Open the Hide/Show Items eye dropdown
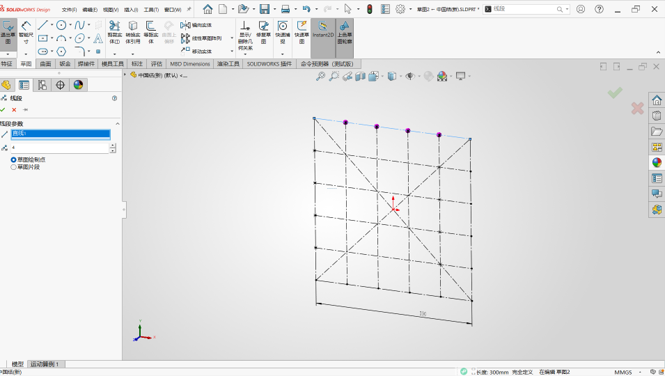 click(419, 76)
